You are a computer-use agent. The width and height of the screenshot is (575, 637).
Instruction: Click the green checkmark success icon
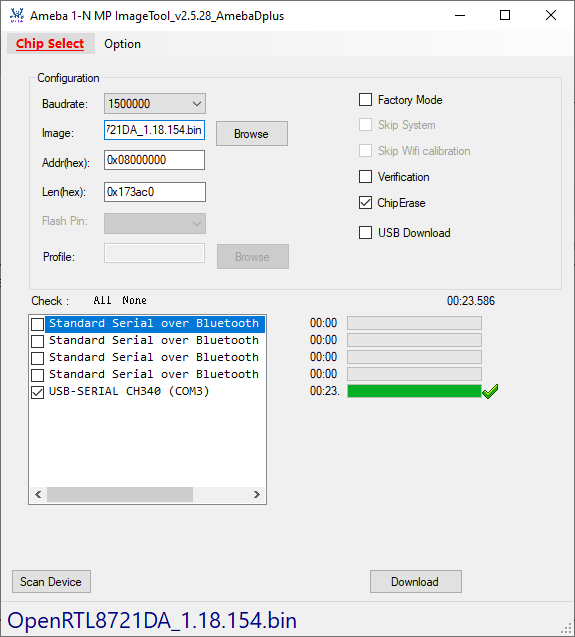click(x=490, y=391)
